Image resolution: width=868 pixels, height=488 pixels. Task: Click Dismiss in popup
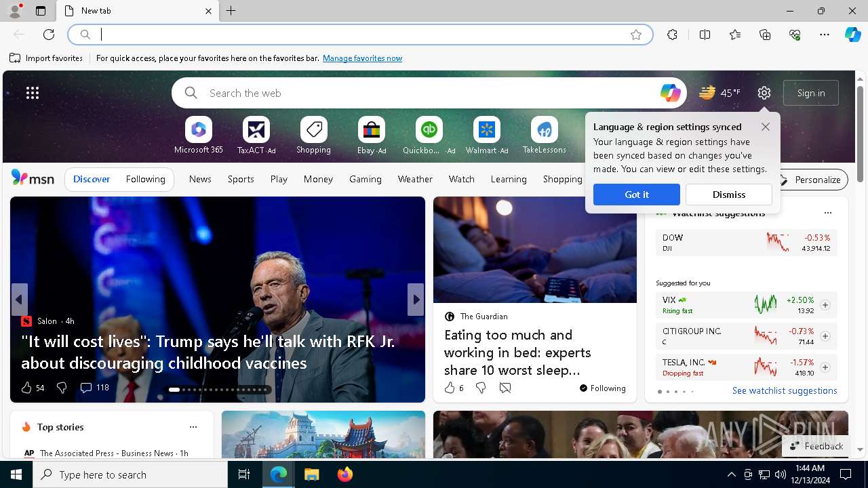point(729,195)
